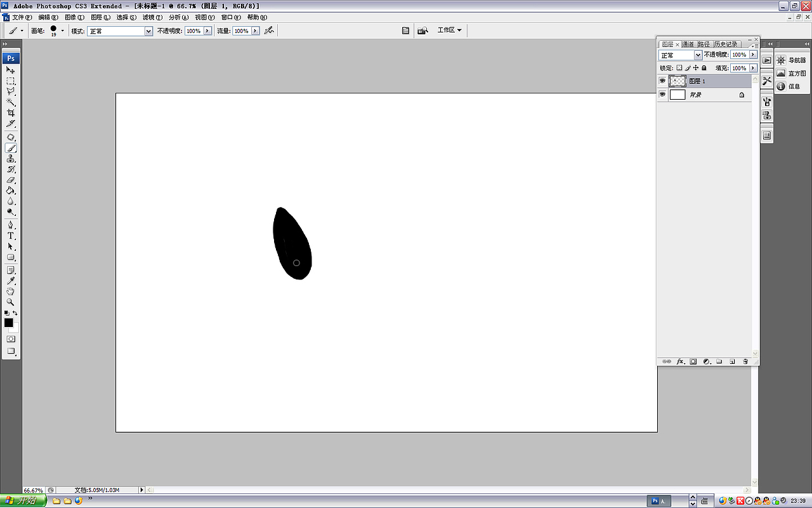The height and width of the screenshot is (508, 812).
Task: Click the foreground color swatch
Action: point(9,323)
